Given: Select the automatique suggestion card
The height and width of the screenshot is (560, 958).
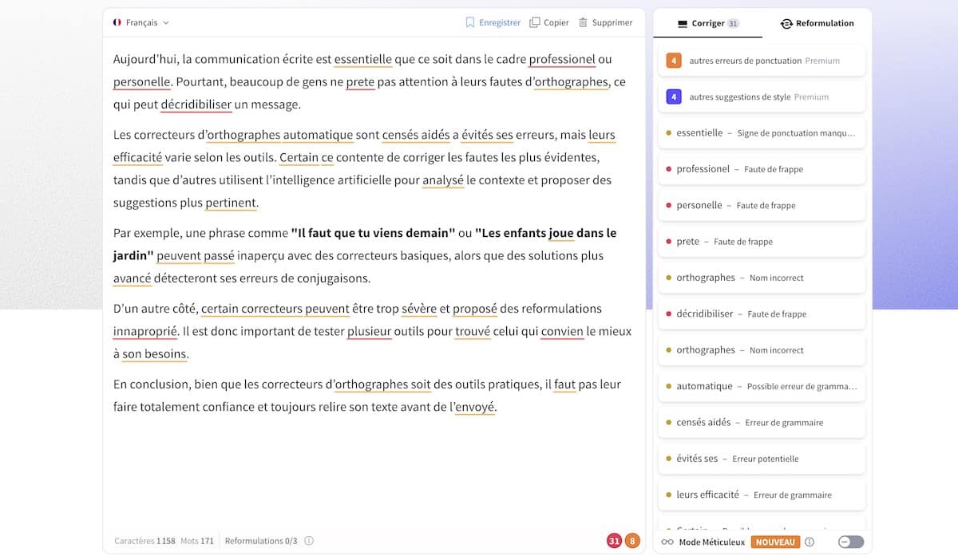Looking at the screenshot, I should click(762, 386).
